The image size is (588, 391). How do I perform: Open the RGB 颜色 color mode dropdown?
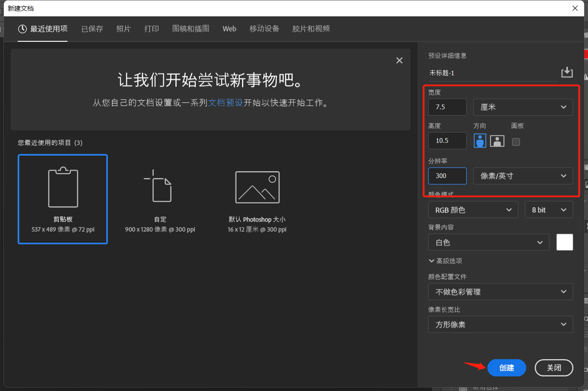(473, 210)
